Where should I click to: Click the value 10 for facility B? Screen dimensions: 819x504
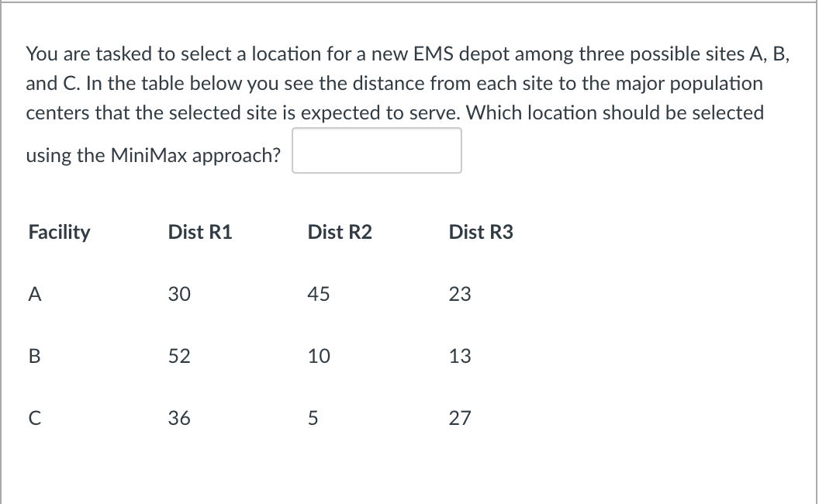coord(318,356)
